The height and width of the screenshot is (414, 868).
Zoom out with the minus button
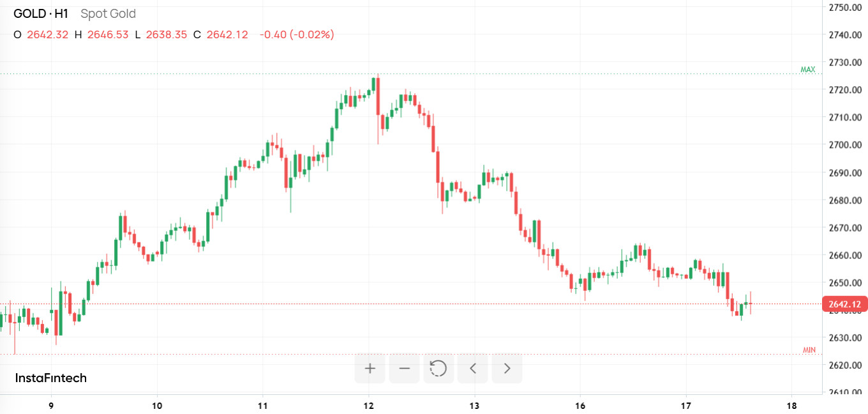point(404,368)
